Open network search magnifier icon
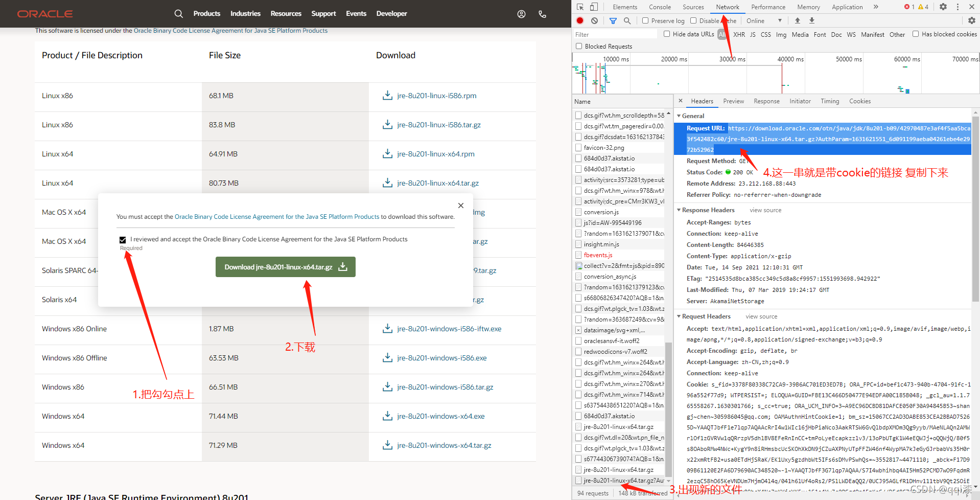The height and width of the screenshot is (500, 980). pos(627,20)
